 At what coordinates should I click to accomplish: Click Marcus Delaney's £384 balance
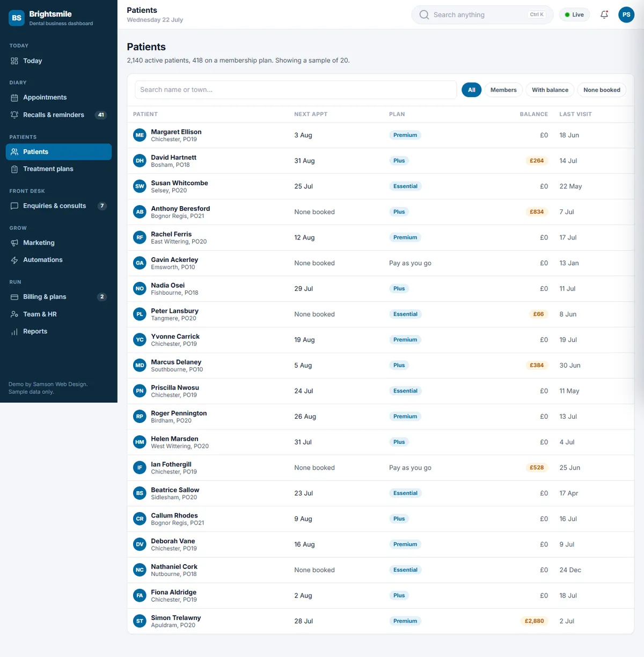[x=537, y=366]
